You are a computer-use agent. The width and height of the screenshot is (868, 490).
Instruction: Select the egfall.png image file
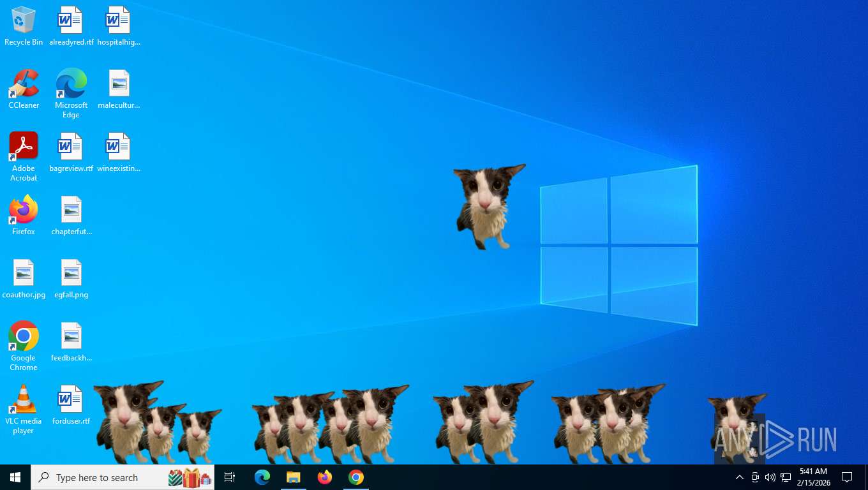tap(71, 279)
